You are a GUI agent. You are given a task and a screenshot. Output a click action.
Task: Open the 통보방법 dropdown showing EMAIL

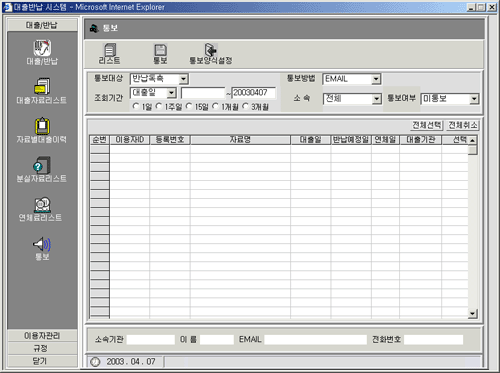pos(352,79)
